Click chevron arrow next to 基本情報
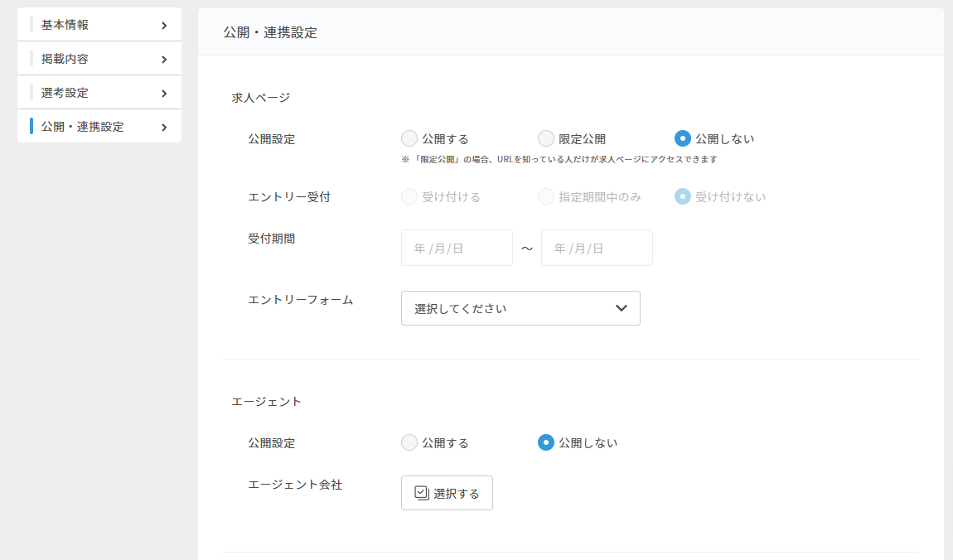The height and width of the screenshot is (560, 953). point(164,25)
